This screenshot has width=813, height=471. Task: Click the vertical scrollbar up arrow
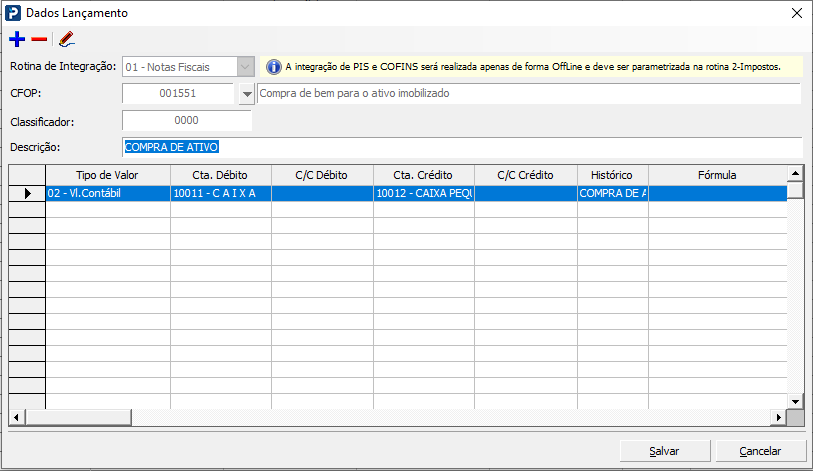(x=795, y=173)
